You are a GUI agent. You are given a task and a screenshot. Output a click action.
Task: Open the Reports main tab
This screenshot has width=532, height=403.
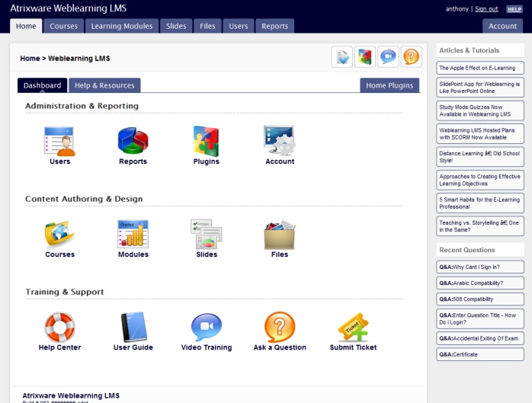pyautogui.click(x=275, y=26)
